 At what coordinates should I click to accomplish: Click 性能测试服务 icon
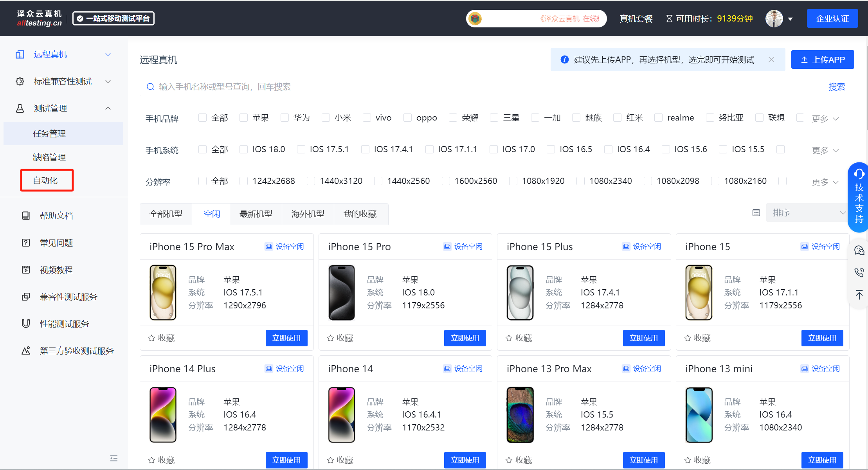[26, 324]
